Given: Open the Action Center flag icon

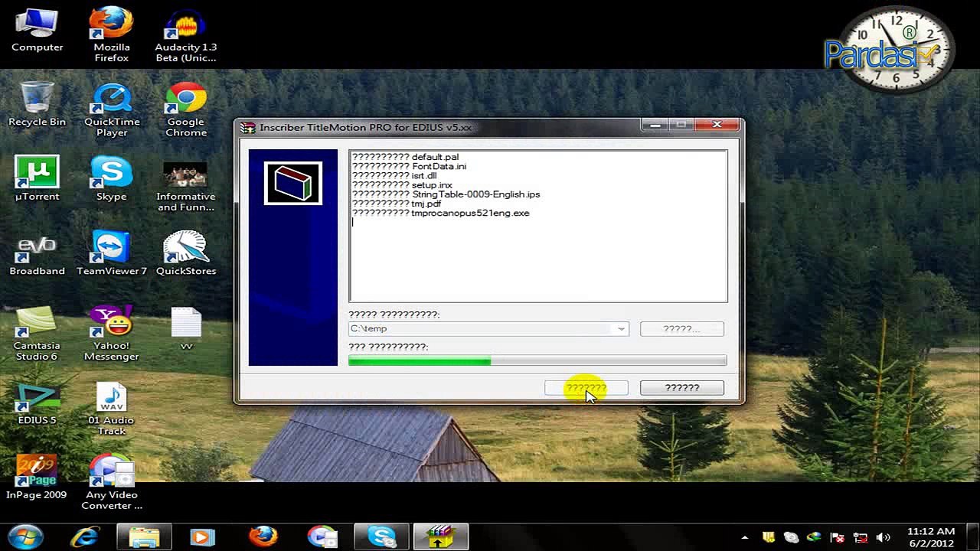Looking at the screenshot, I should coord(837,537).
